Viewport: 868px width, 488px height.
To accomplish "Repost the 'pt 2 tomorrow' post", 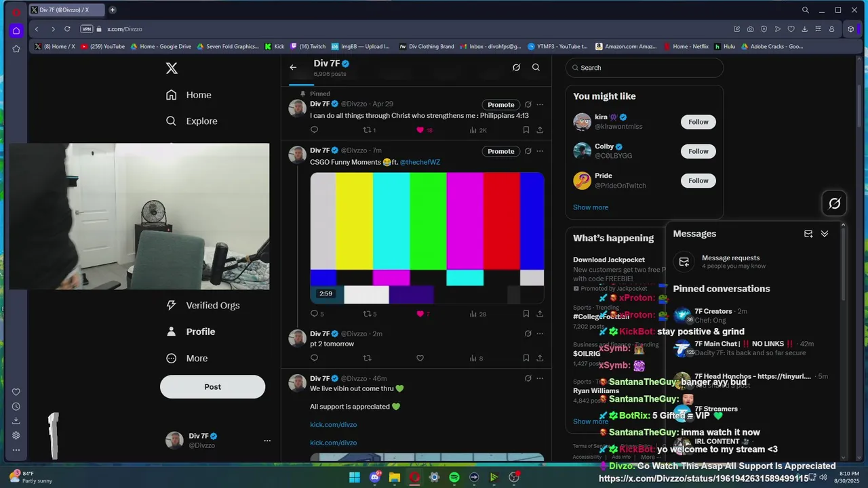I will coord(368,358).
